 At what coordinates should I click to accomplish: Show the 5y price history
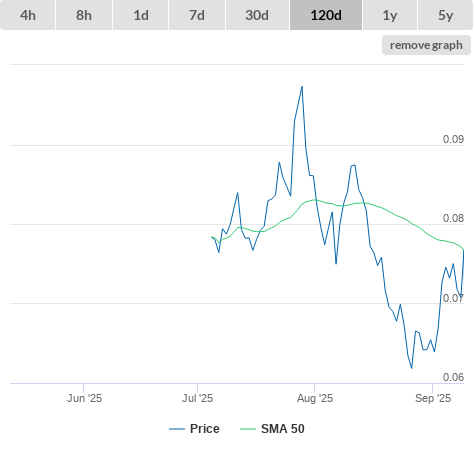click(x=445, y=15)
